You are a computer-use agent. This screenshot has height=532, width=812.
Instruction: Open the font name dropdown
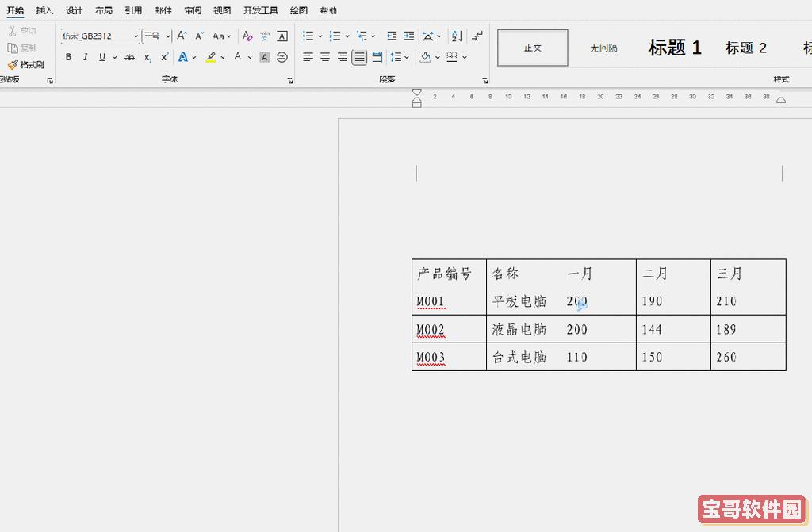click(x=136, y=36)
